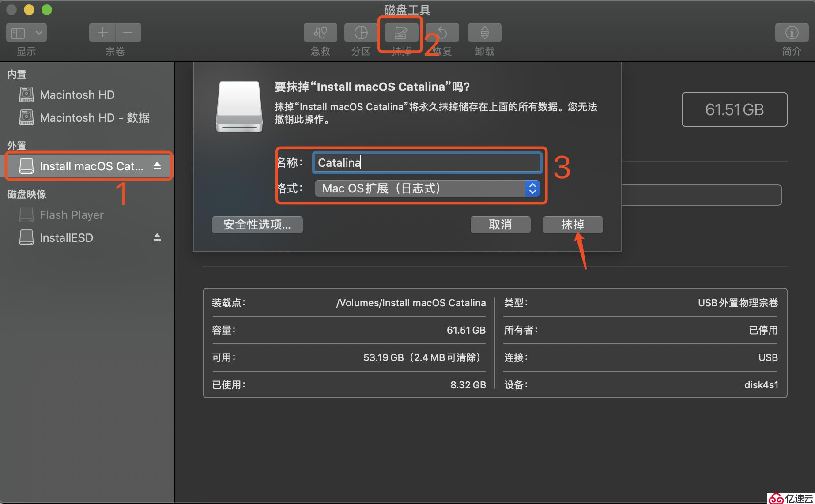This screenshot has height=504, width=815.
Task: Click the 磁盘映像 sidebar section header
Action: (26, 194)
